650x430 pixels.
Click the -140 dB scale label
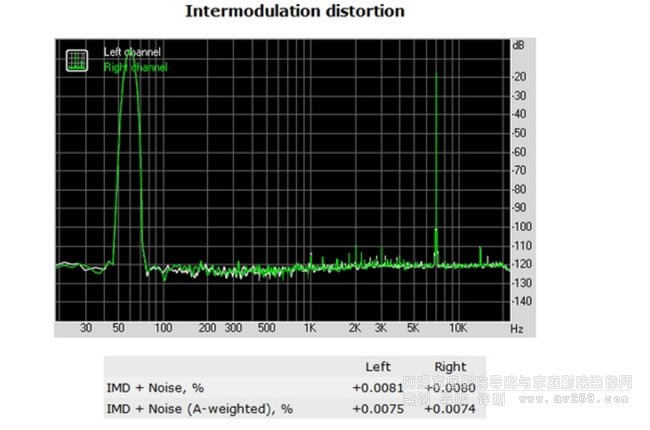[x=520, y=301]
